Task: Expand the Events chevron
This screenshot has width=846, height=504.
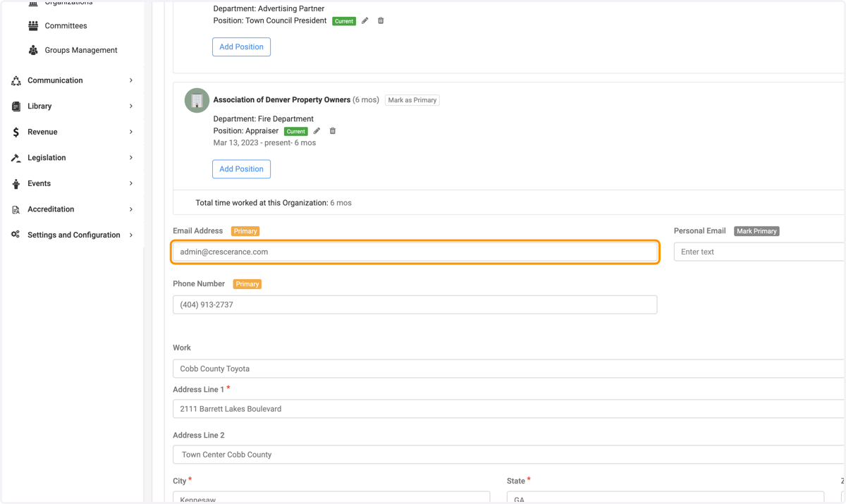Action: coord(131,183)
